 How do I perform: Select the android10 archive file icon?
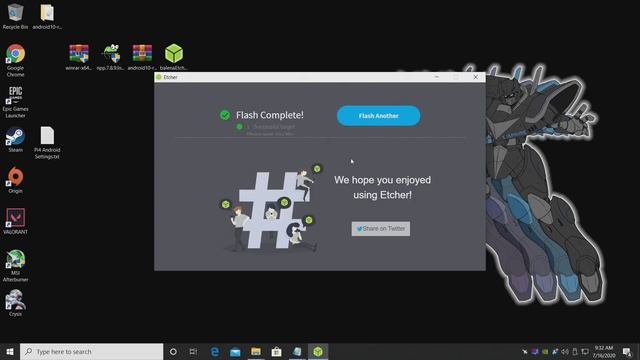(x=142, y=57)
